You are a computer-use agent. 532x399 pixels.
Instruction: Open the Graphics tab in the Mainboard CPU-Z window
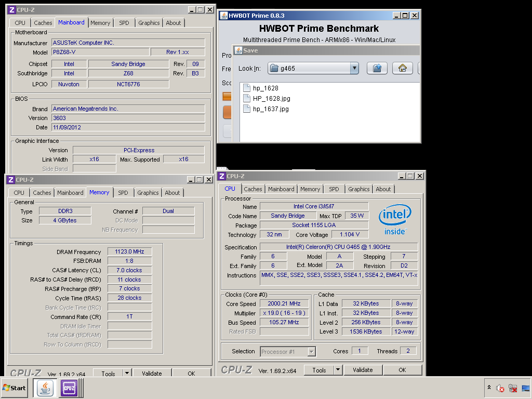pyautogui.click(x=149, y=23)
